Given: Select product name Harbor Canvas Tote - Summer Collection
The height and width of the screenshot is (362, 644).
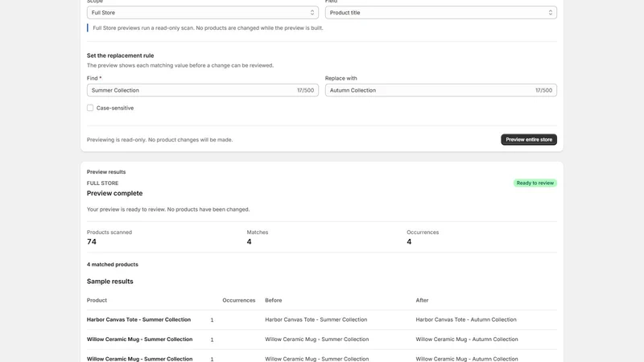Looking at the screenshot, I should (138, 319).
